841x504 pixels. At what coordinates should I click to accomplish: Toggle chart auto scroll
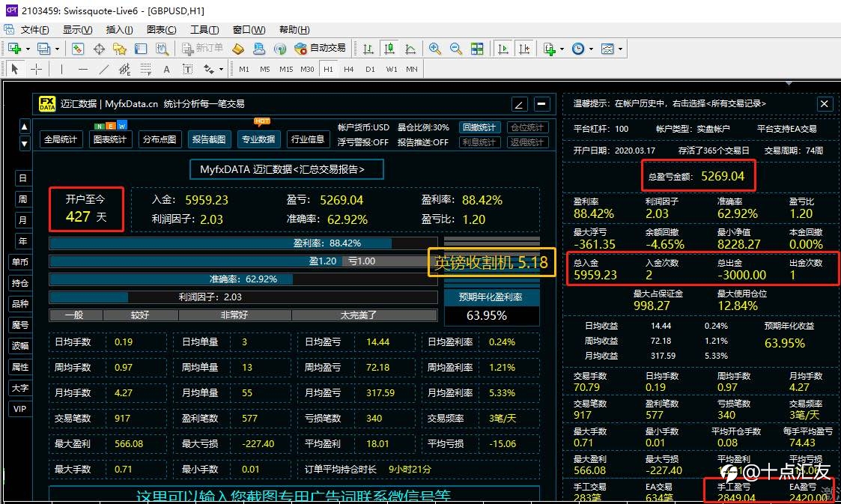(503, 49)
